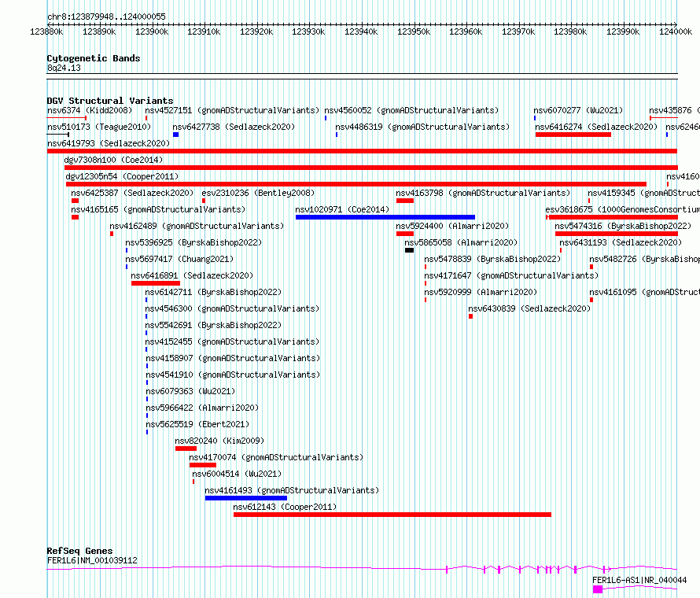Select nsv4171647 (gnomADStructuralVariants) label

[x=511, y=275]
